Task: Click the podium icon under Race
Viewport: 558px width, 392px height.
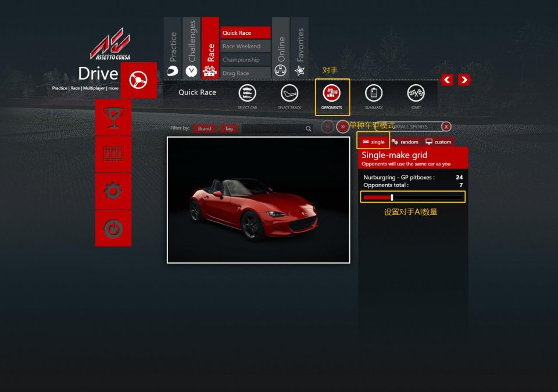Action: click(x=210, y=71)
